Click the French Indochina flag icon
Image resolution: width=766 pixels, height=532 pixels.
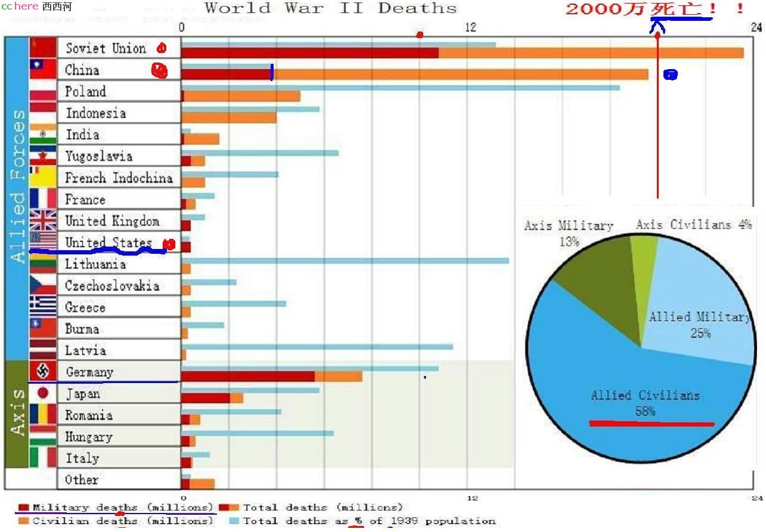43,177
